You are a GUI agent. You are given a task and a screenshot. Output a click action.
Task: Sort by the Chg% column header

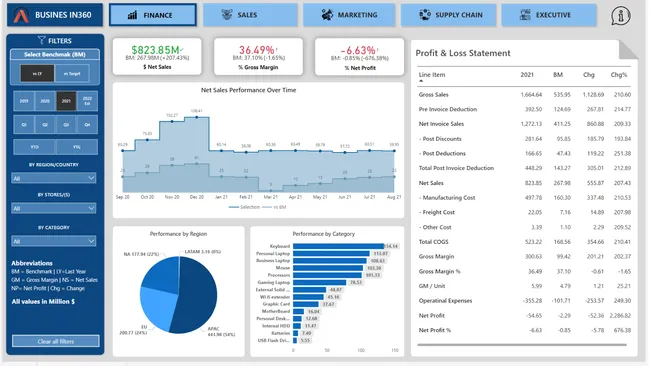[x=618, y=75]
